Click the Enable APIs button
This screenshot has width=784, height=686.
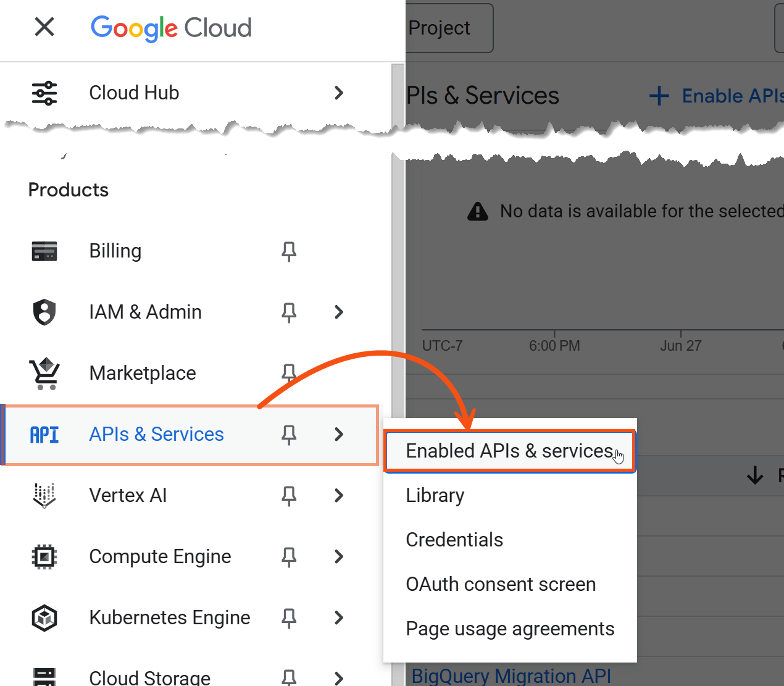(717, 96)
